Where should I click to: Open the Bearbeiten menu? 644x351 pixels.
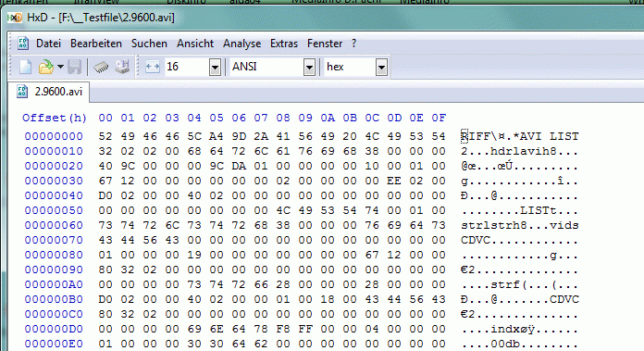tap(96, 44)
